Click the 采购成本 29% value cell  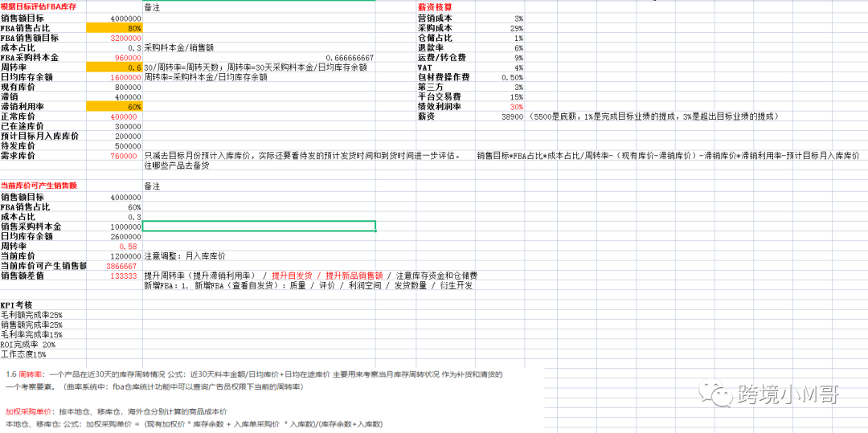click(501, 27)
